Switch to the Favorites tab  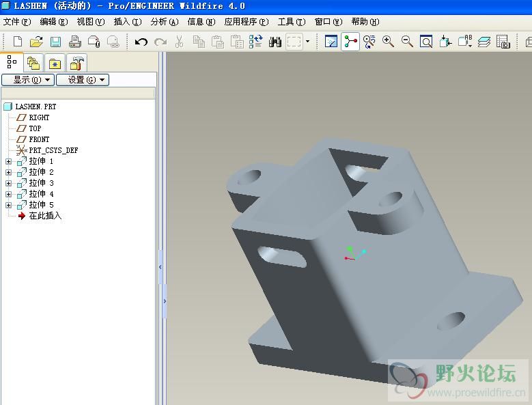pos(55,63)
